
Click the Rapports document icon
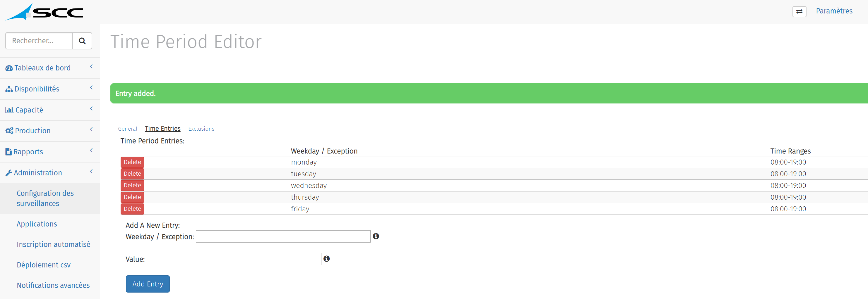click(x=9, y=152)
